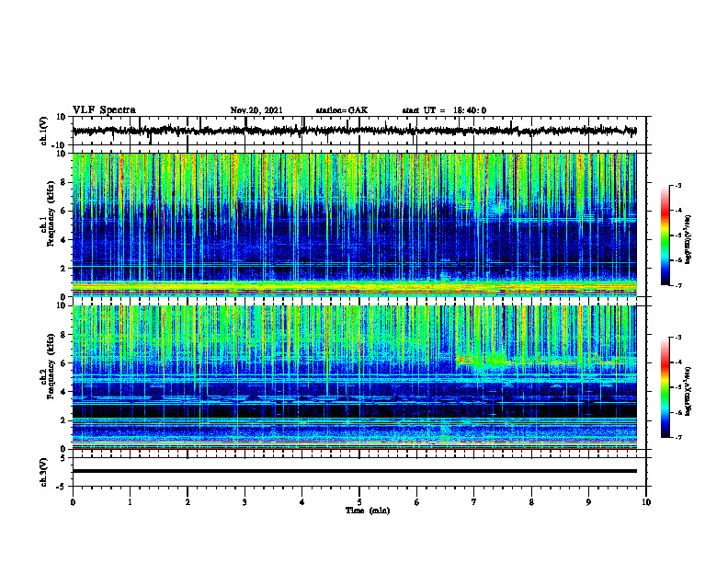Click time axis tick label 9
The height and width of the screenshot is (563, 728).
[588, 502]
